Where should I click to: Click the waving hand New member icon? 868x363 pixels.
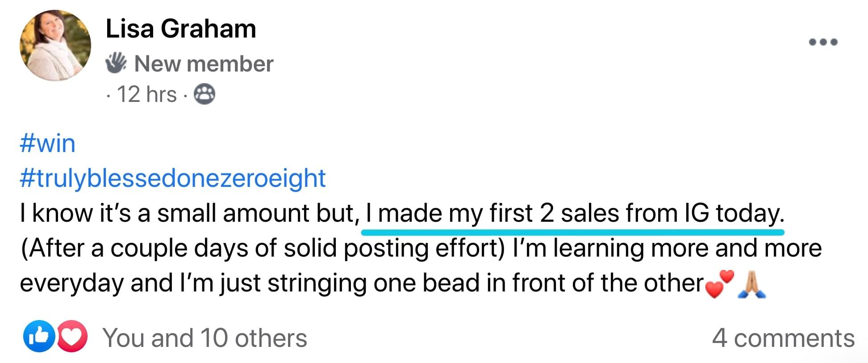click(116, 63)
